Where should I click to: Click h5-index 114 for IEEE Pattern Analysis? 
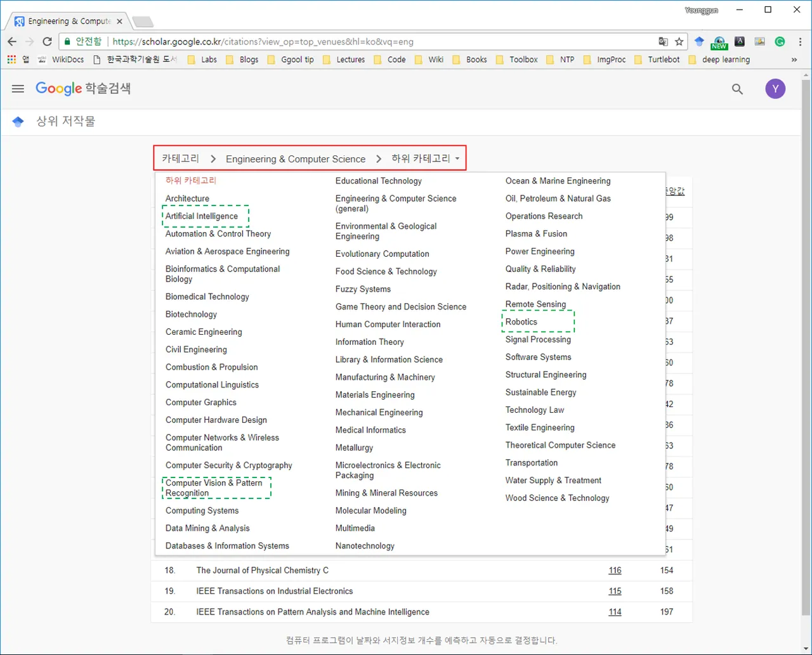(x=615, y=613)
